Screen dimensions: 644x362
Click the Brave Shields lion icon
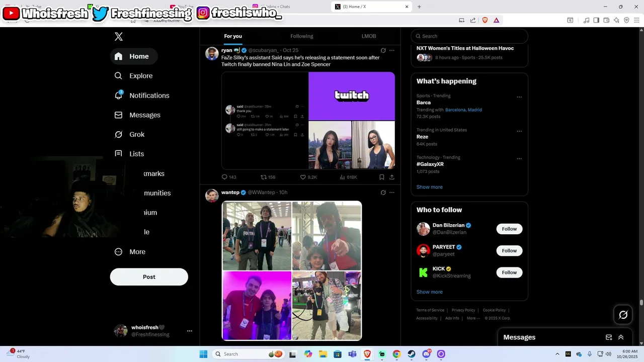coord(485,20)
